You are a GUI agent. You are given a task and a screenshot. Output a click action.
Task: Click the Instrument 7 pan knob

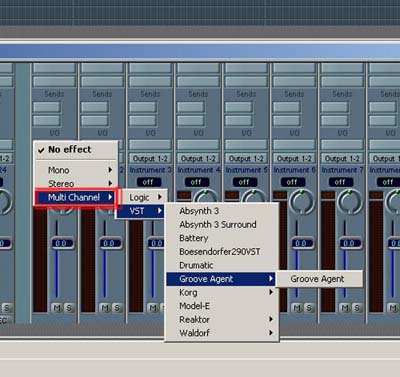click(x=350, y=202)
